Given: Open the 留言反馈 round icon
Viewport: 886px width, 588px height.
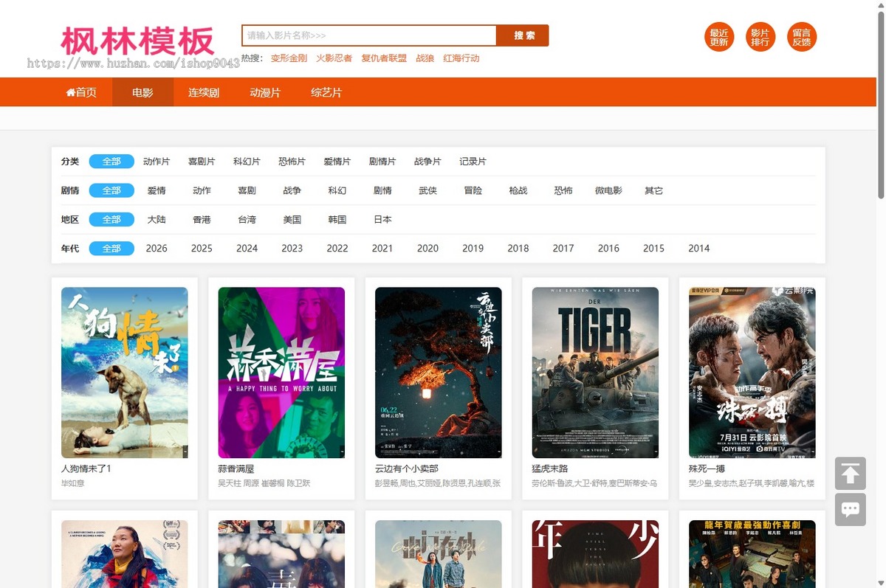Looking at the screenshot, I should click(x=802, y=37).
